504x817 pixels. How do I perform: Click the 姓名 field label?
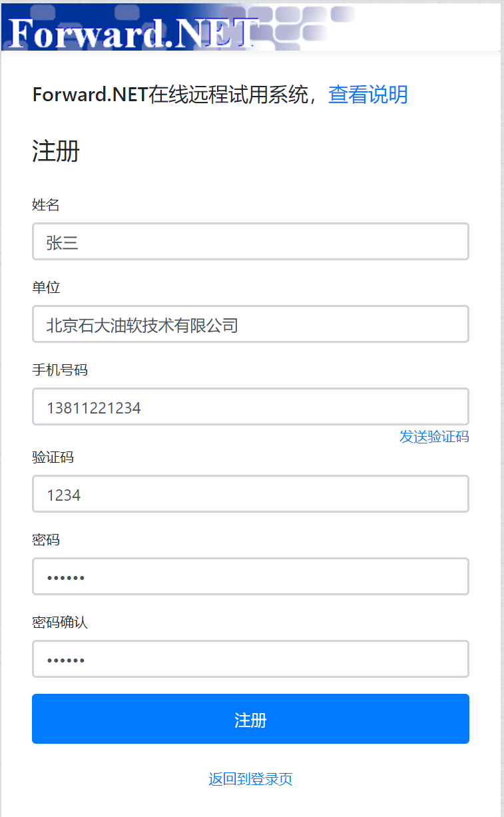tap(46, 205)
